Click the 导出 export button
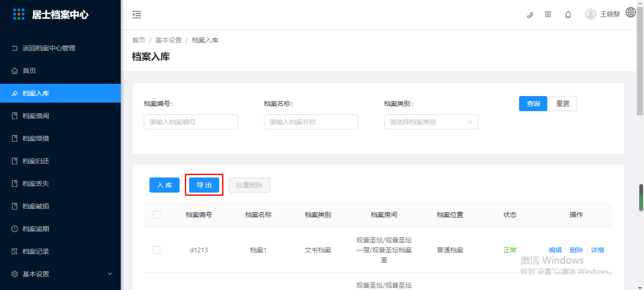 (204, 185)
